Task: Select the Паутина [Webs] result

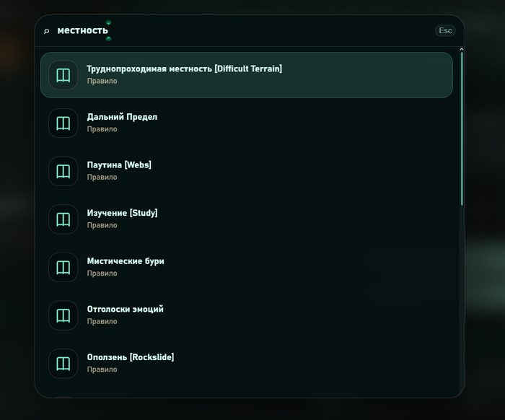Action: click(247, 171)
